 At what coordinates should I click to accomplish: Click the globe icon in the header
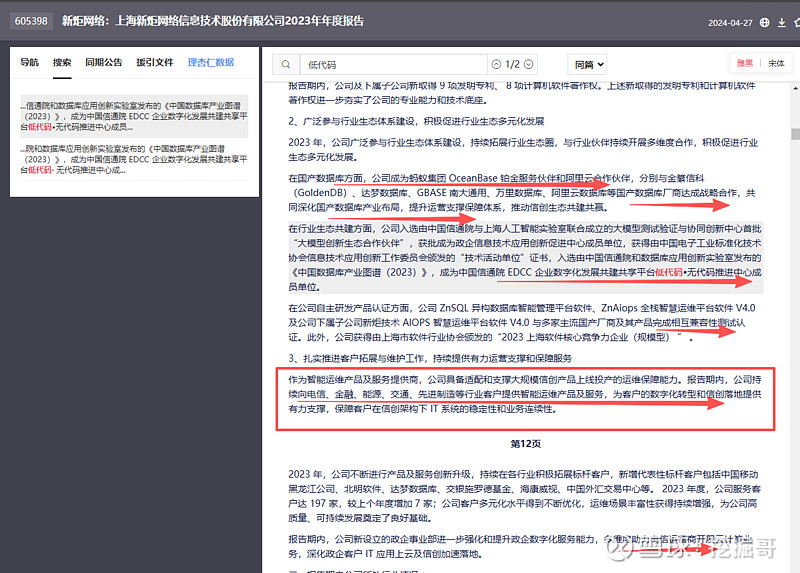pos(764,22)
